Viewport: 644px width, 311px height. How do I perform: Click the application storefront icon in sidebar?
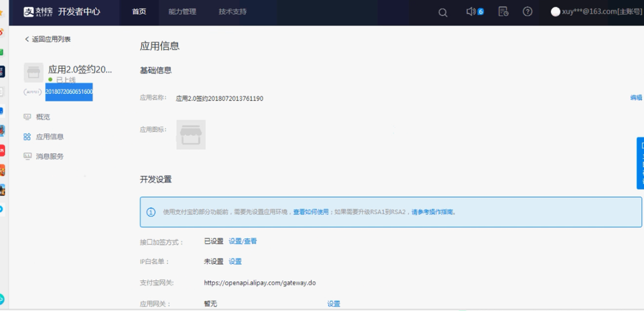[x=34, y=73]
